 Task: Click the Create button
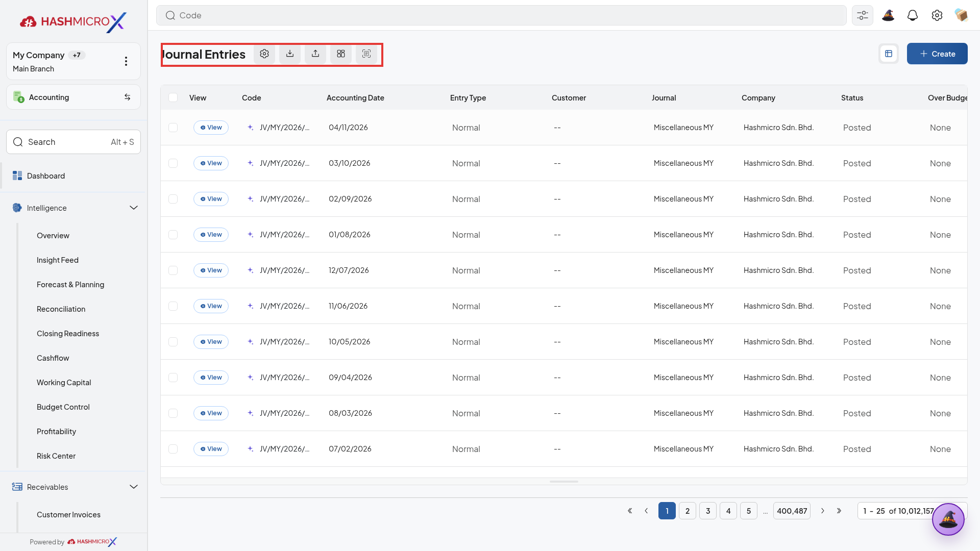click(937, 54)
